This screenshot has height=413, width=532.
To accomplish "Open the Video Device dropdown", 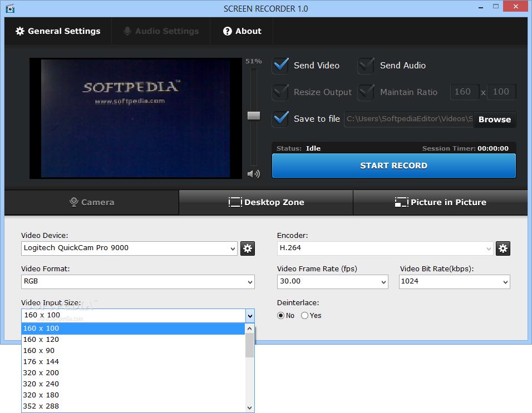I will [x=129, y=248].
